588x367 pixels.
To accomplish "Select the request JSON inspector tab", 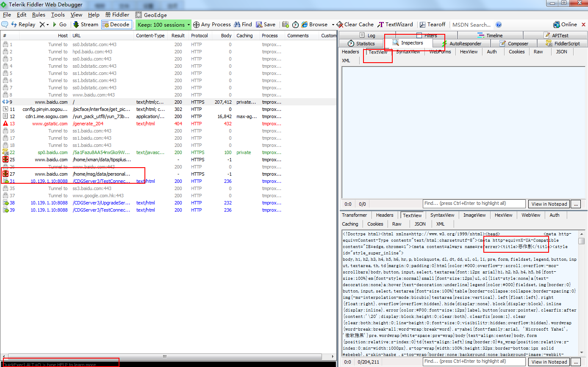I will 561,52.
